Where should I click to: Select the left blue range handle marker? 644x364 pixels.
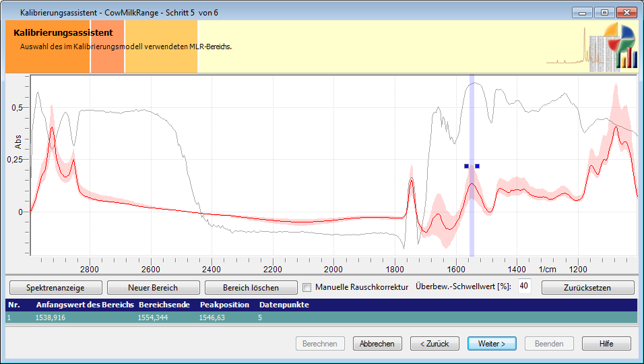[x=466, y=166]
